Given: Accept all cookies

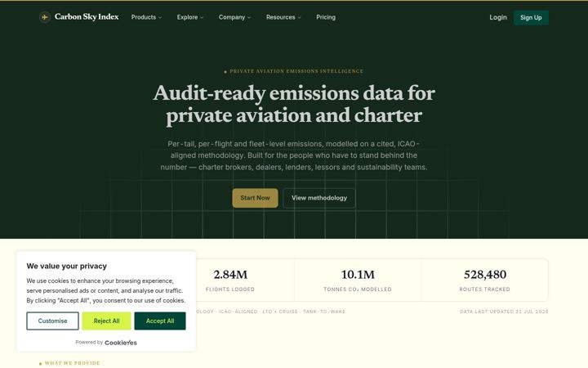Looking at the screenshot, I should pyautogui.click(x=160, y=321).
